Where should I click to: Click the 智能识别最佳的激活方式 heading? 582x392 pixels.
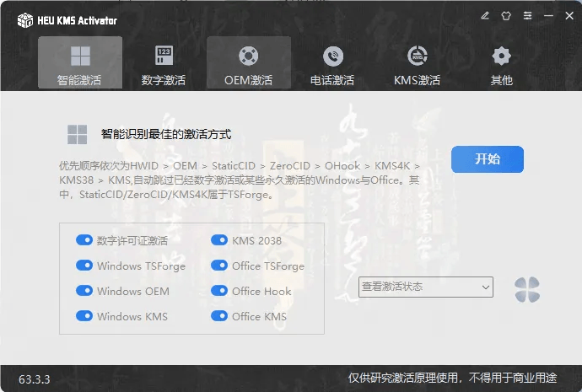tap(166, 134)
